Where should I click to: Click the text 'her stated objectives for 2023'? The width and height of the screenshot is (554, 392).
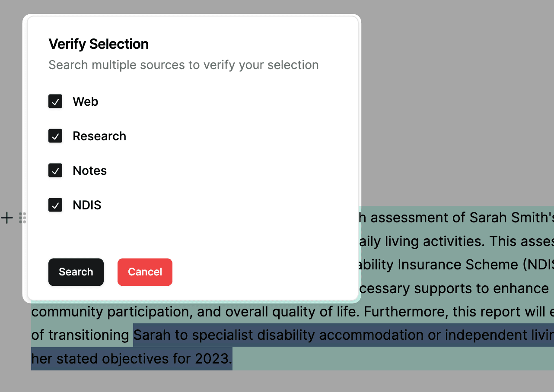pyautogui.click(x=131, y=359)
